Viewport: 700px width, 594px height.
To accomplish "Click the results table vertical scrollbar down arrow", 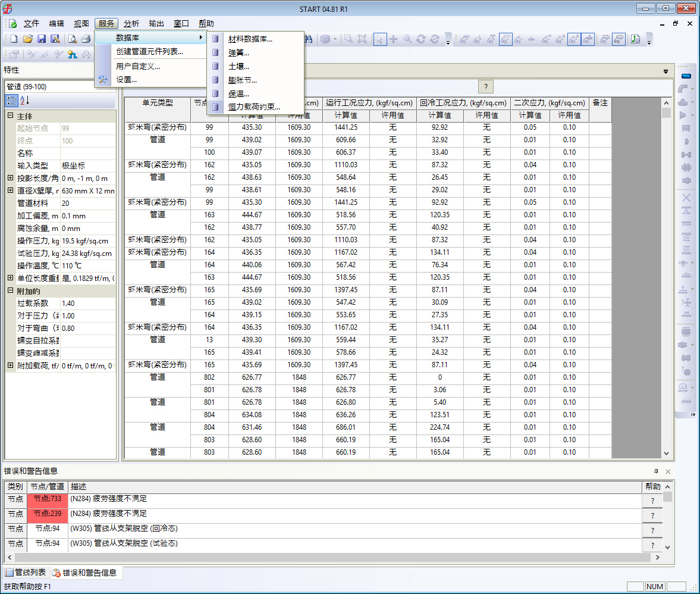I will click(x=666, y=454).
